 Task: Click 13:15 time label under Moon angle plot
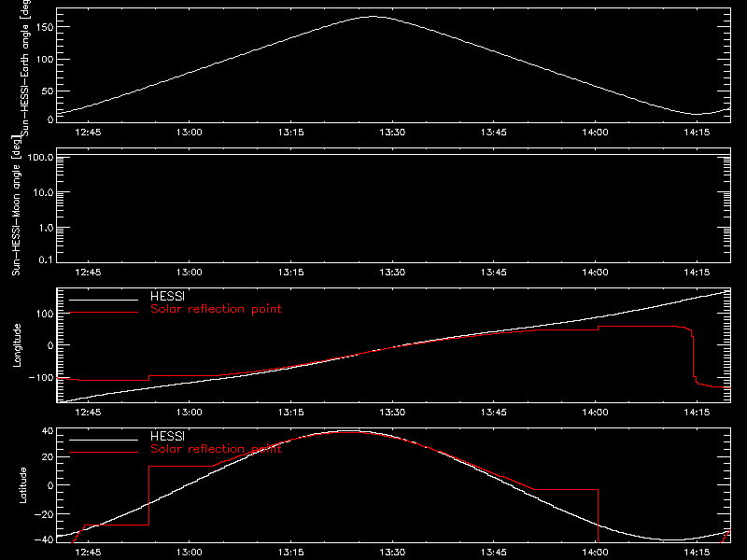coord(290,272)
